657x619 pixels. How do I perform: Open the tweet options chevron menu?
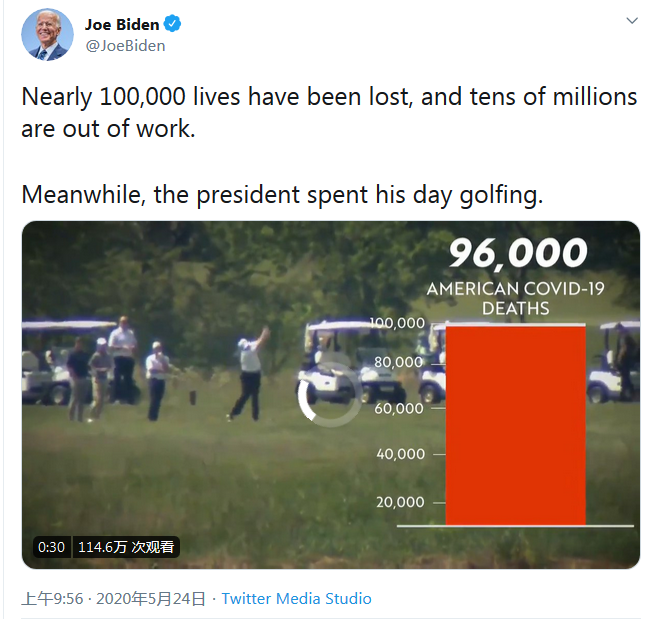click(x=631, y=21)
